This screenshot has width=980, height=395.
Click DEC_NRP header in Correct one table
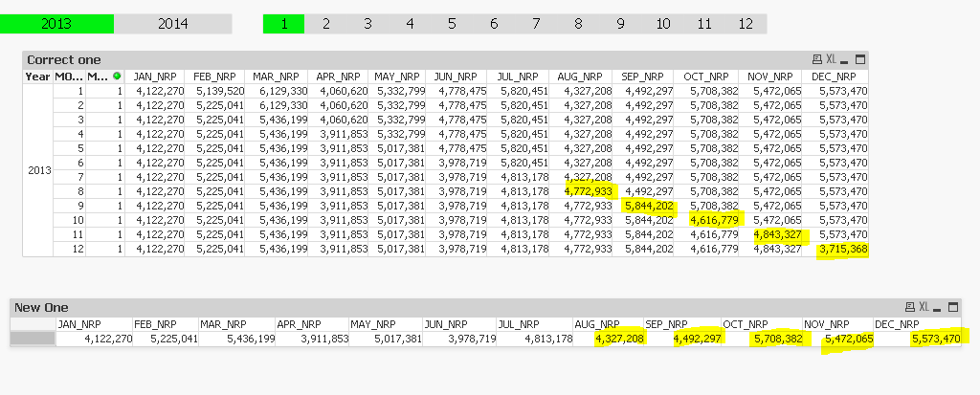[834, 77]
